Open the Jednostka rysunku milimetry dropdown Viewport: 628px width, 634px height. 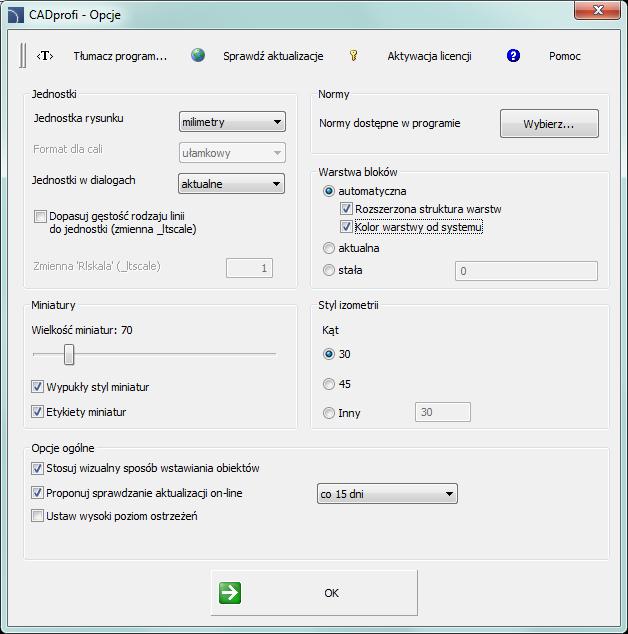pyautogui.click(x=232, y=122)
